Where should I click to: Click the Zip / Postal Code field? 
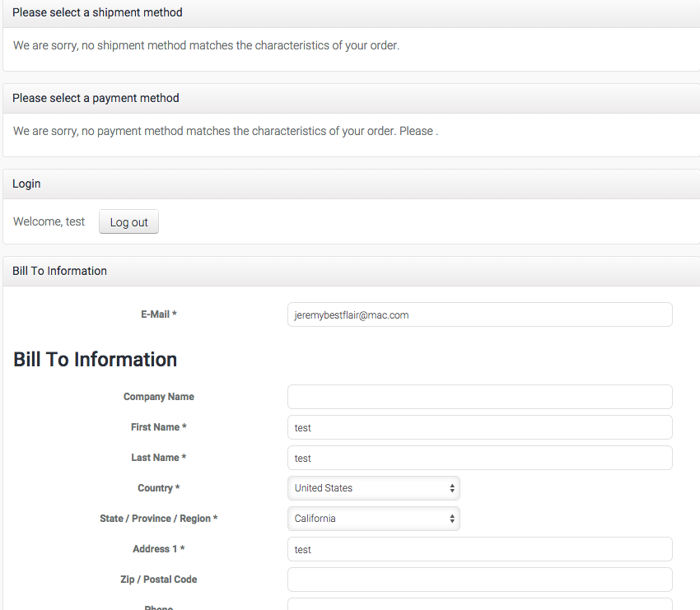coord(479,580)
